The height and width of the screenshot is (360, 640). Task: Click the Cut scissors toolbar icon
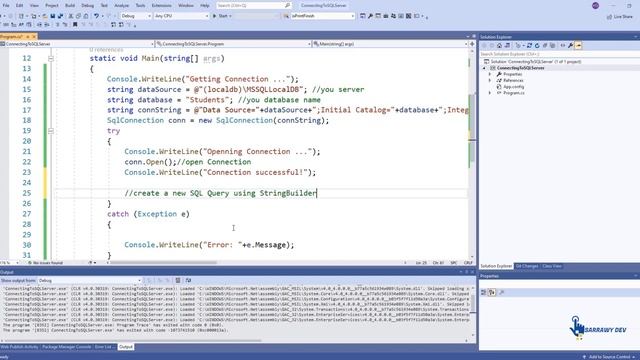click(71, 16)
